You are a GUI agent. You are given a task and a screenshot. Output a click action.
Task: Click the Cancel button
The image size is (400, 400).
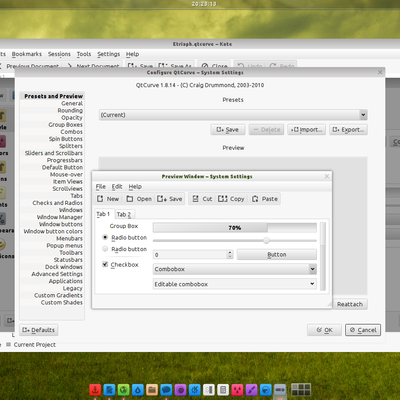coord(363,330)
